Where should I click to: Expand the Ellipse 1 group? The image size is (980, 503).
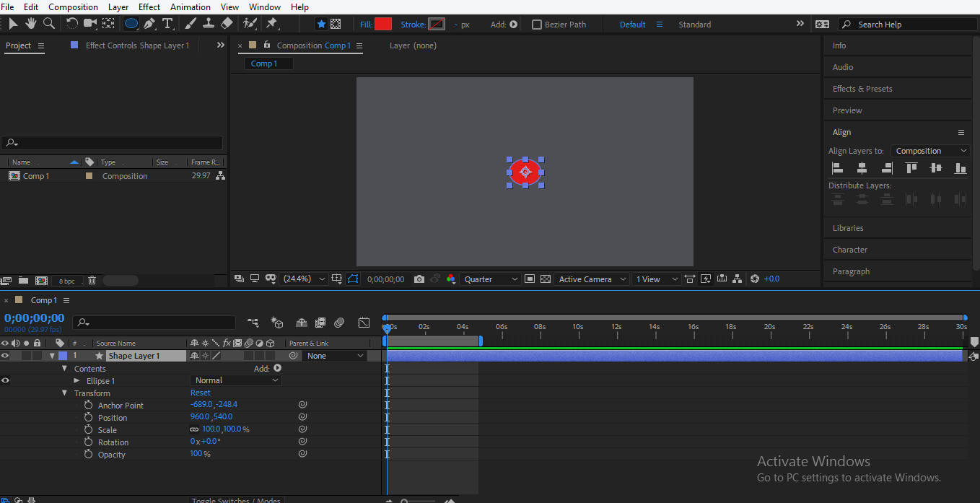[x=77, y=380]
